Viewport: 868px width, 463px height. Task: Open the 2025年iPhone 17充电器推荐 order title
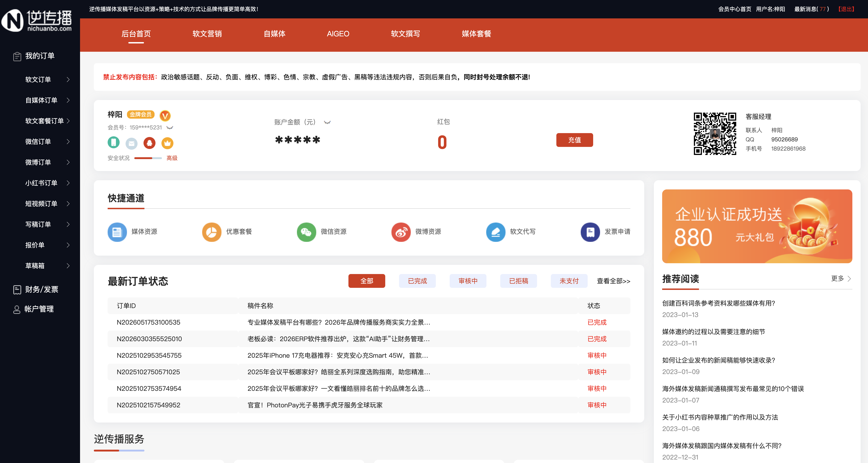pos(338,355)
